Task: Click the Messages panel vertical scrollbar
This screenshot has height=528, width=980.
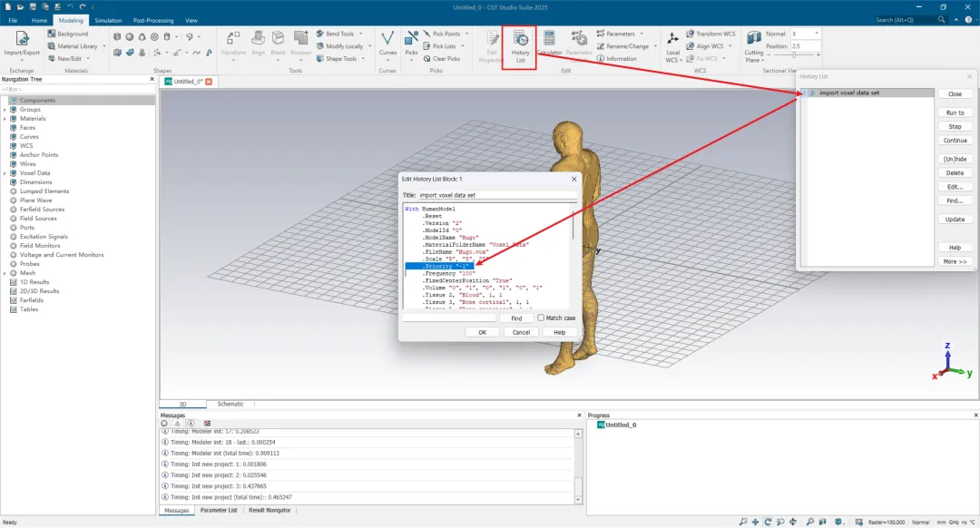Action: point(578,466)
